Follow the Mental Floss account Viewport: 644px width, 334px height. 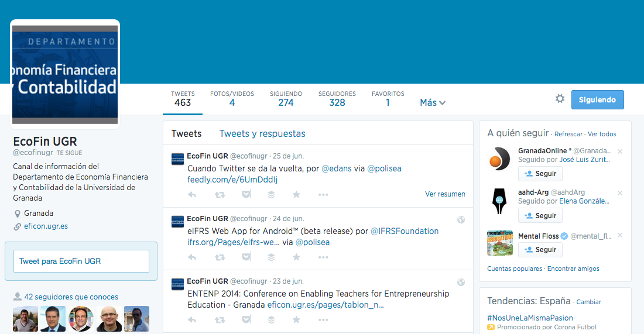pos(540,249)
